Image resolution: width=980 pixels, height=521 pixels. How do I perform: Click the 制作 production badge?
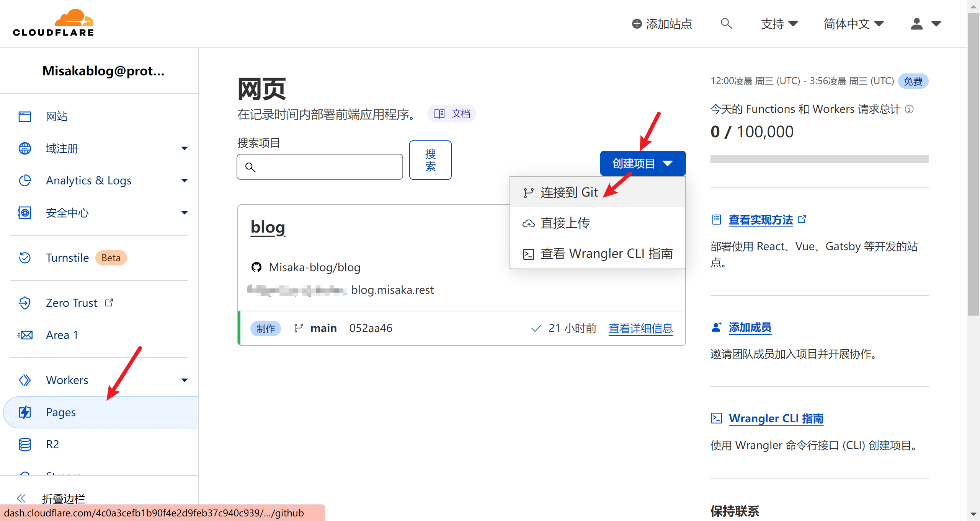[x=266, y=329]
